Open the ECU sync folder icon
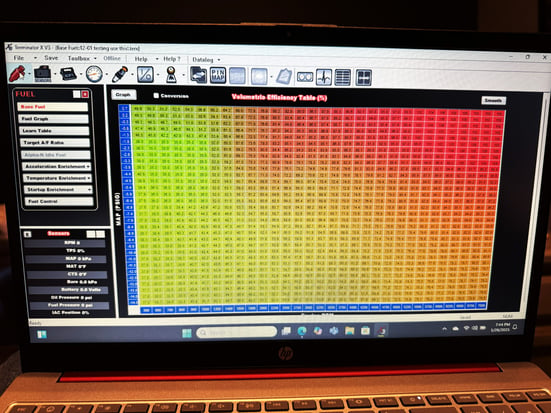This screenshot has width=551, height=413. coord(199,75)
